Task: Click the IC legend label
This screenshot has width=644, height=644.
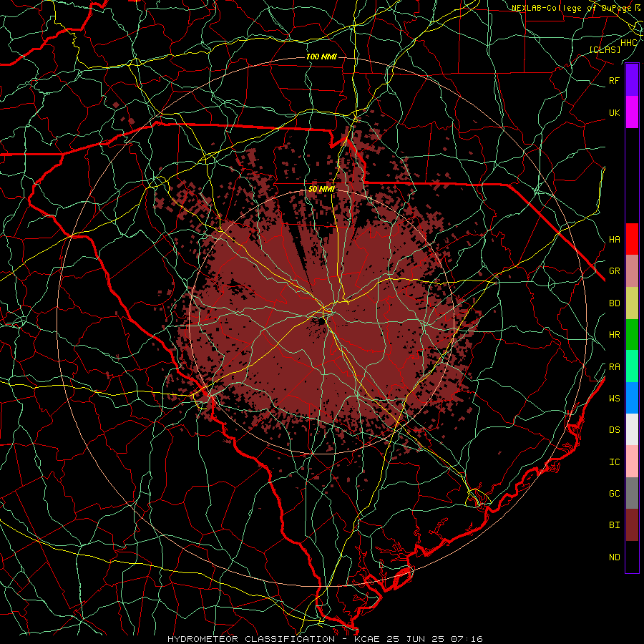Action: tap(614, 462)
